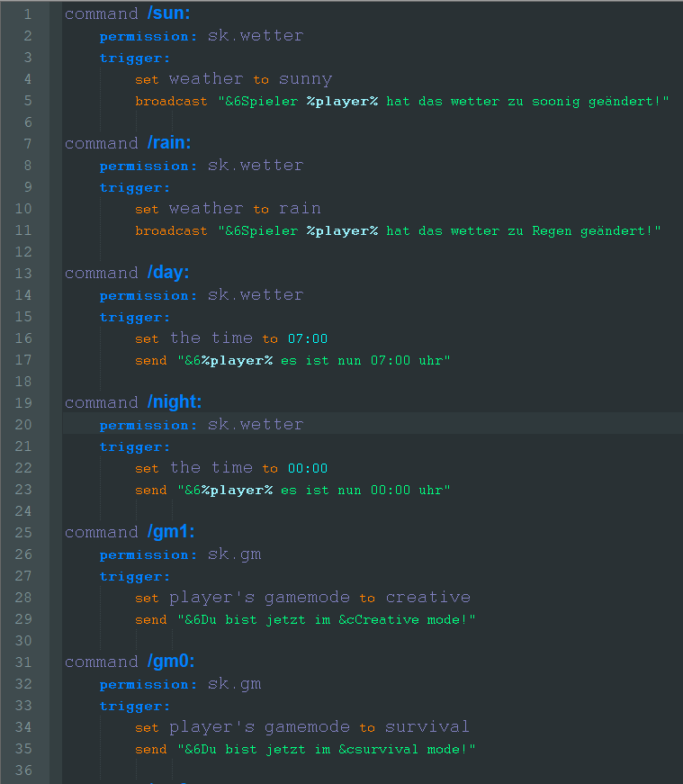This screenshot has height=784, width=683.
Task: Click the 'broadcast' keyword on line 5
Action: [171, 101]
